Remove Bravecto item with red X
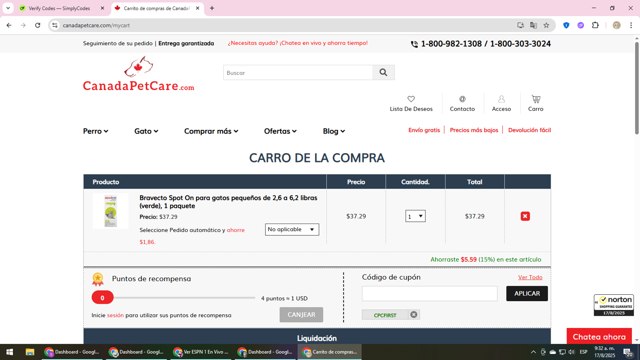Screen dimensions: 640x360 pyautogui.click(x=525, y=216)
